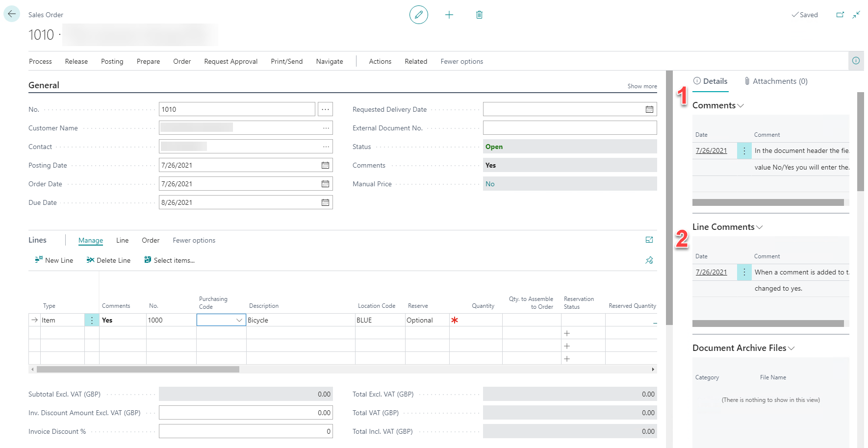
Task: Open Requested Delivery Date calendar picker
Action: 649,109
